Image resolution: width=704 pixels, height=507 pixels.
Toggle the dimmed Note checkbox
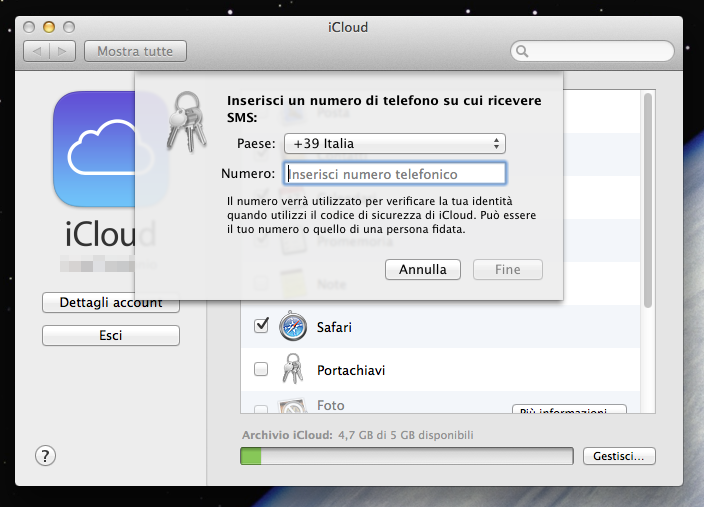pyautogui.click(x=261, y=283)
